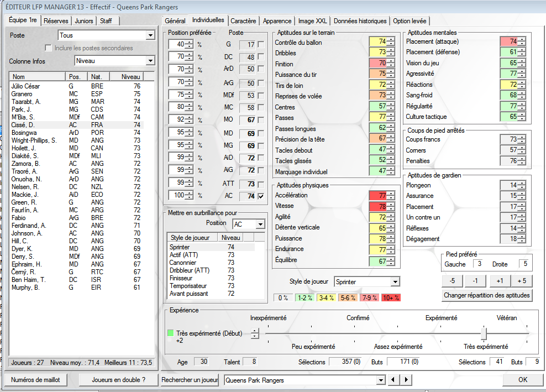Image resolution: width=546 pixels, height=392 pixels.
Task: Switch to the Juniors tab
Action: [84, 21]
